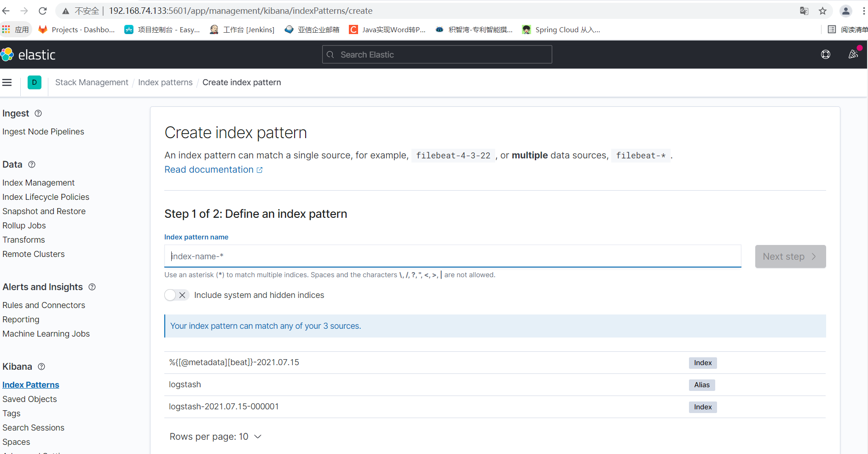The image size is (868, 454).
Task: Click the Alias badge for logstash
Action: pyautogui.click(x=702, y=385)
